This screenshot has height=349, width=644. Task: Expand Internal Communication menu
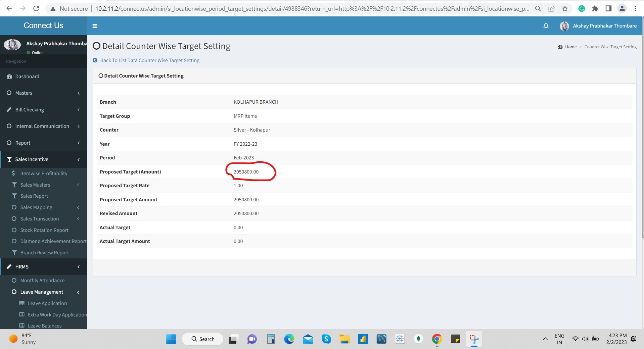coord(43,126)
